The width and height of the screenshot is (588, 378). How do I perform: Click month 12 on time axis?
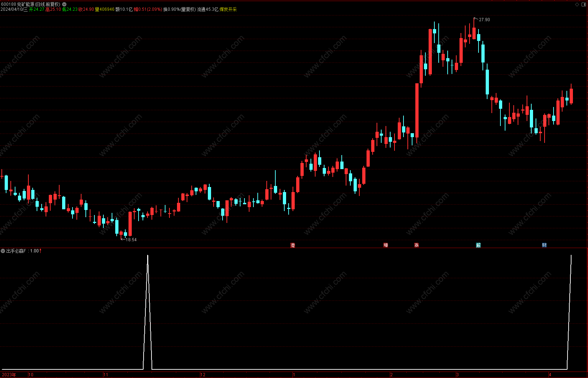(203, 375)
